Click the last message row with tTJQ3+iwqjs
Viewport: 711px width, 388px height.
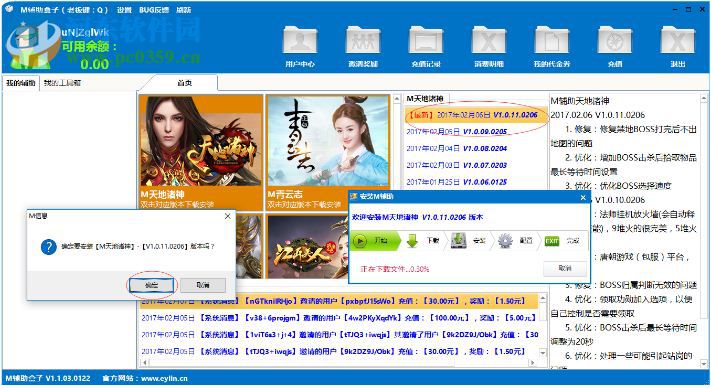click(339, 352)
